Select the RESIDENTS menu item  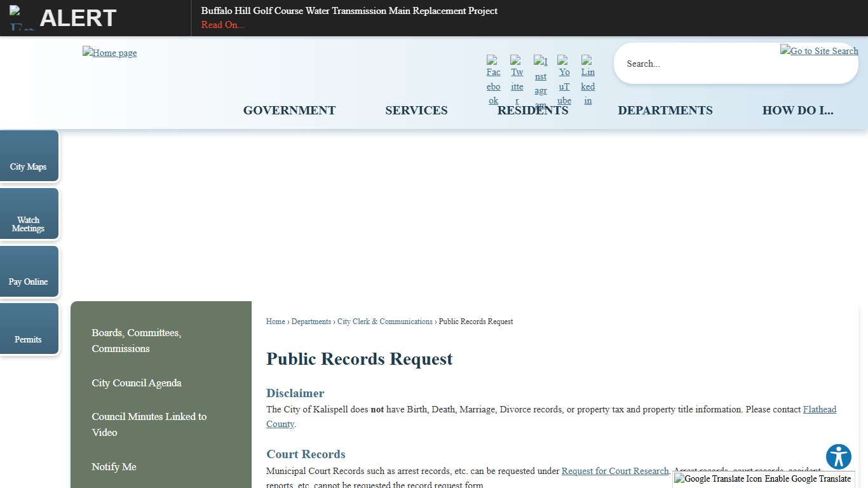point(532,110)
